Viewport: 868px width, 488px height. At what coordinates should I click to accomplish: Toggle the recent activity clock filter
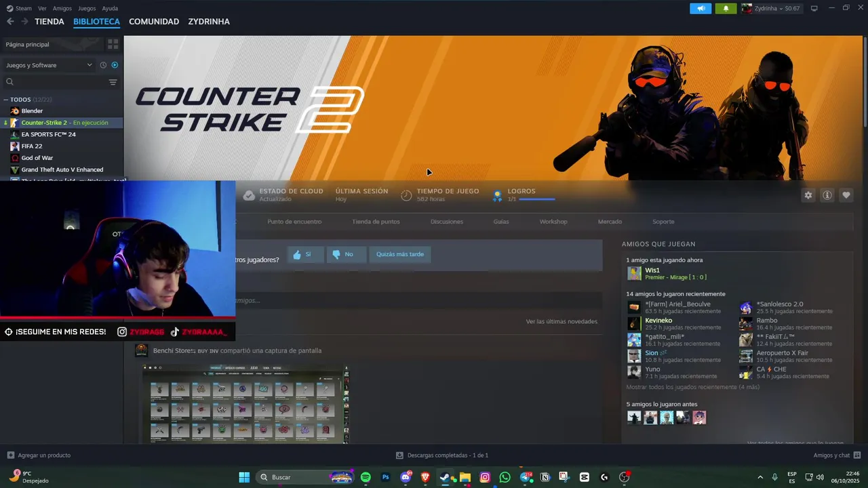coord(103,65)
